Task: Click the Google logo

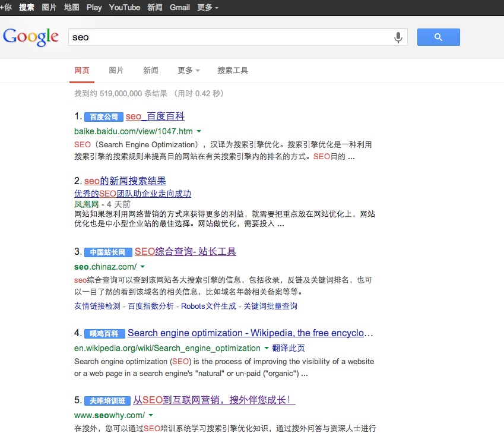Action: click(30, 37)
